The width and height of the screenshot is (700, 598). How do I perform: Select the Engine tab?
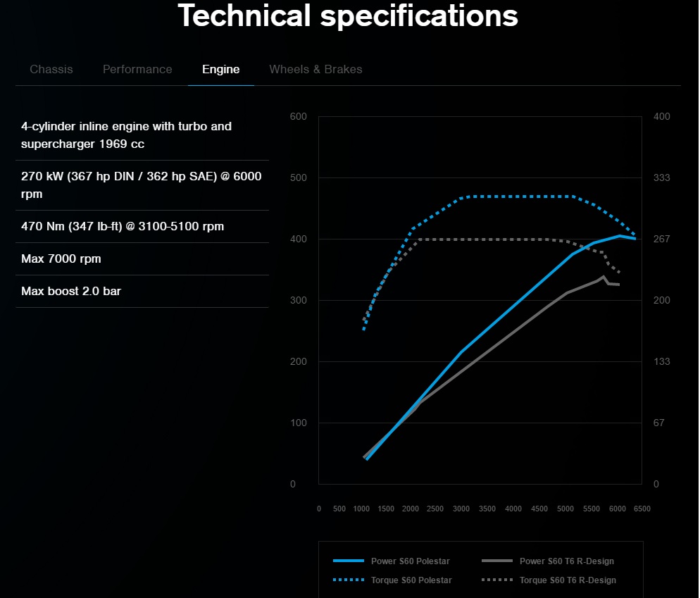coord(221,69)
